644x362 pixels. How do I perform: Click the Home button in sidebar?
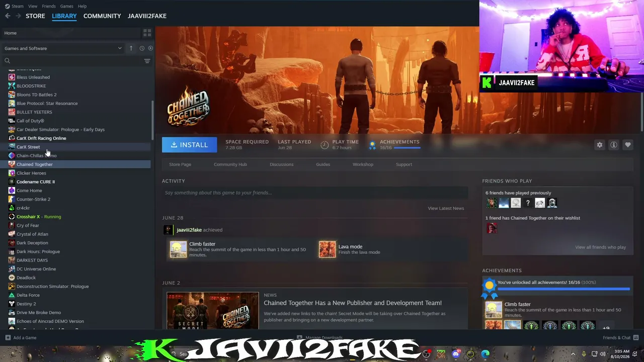click(x=70, y=33)
